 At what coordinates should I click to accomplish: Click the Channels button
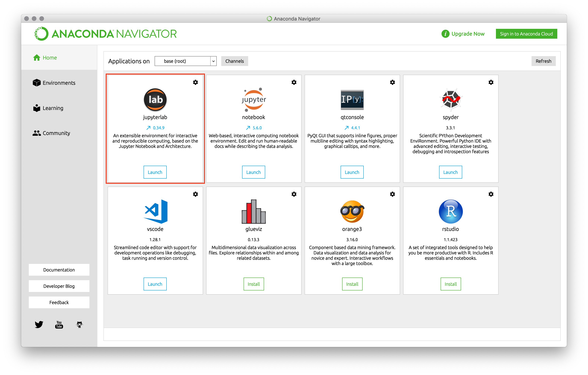pyautogui.click(x=234, y=61)
